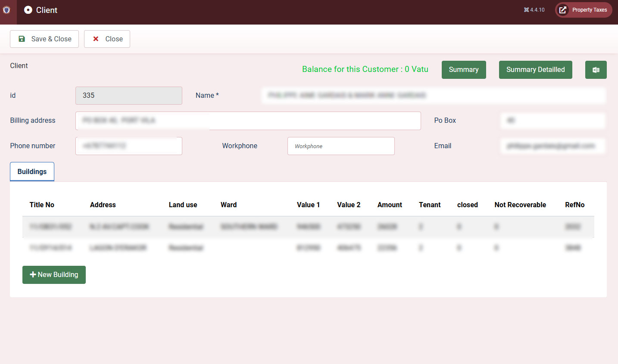Select the first building row in table
Screen dimensions: 618x364
308,227
